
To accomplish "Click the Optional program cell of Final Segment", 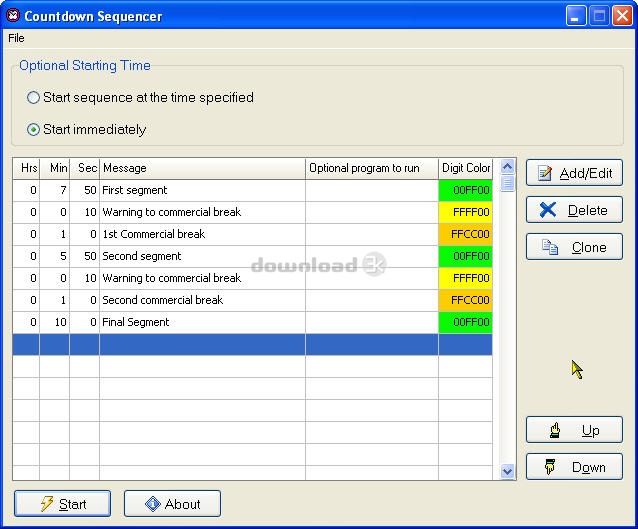I will [372, 322].
